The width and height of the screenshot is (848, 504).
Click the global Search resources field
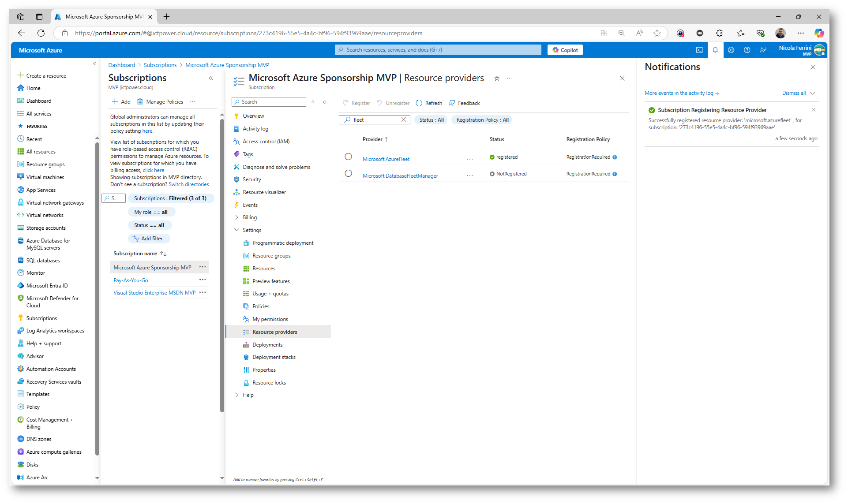(438, 50)
